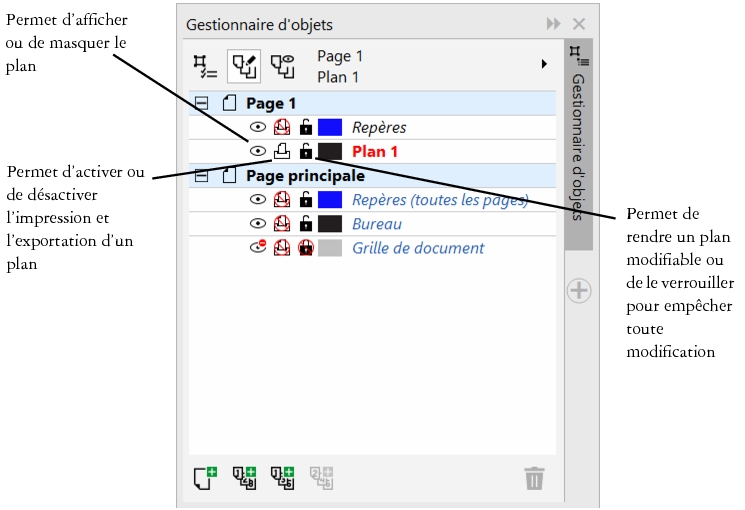The height and width of the screenshot is (510, 745).
Task: Collapse the docker with the double arrow
Action: pyautogui.click(x=553, y=24)
